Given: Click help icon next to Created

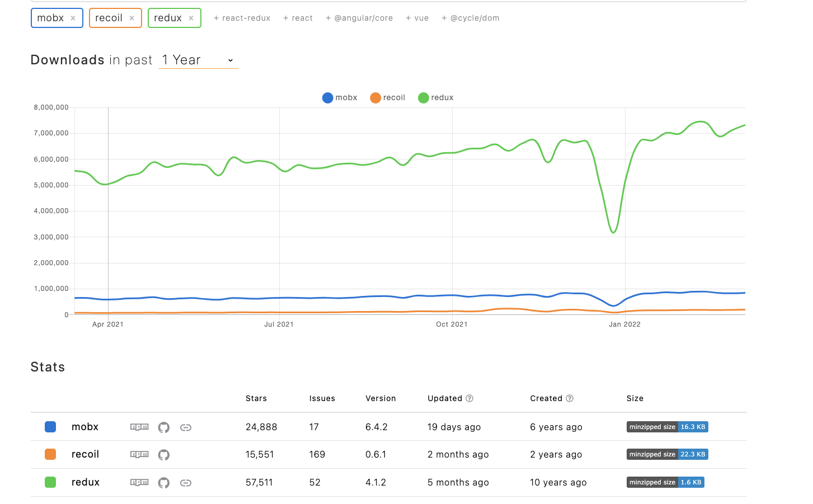Looking at the screenshot, I should 570,398.
